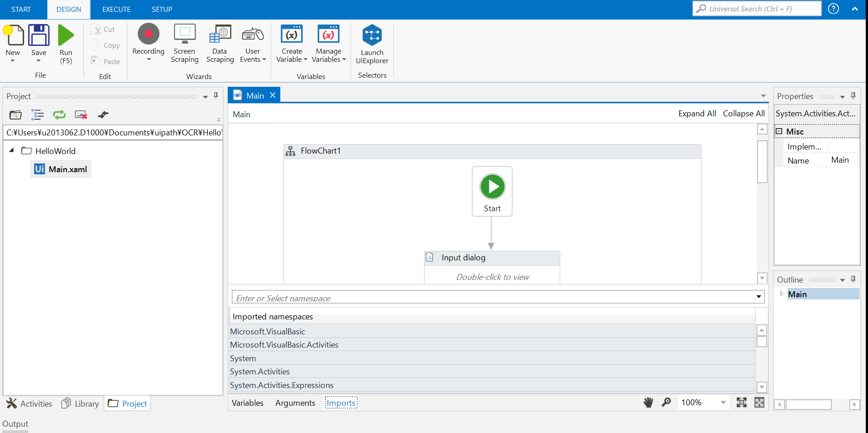Open the Recording dropdown arrow

pyautogui.click(x=149, y=60)
